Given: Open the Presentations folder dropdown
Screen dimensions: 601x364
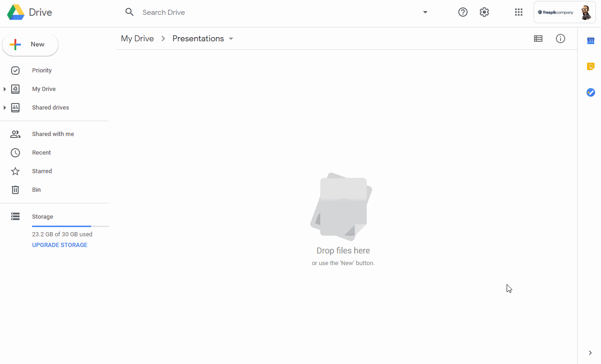Looking at the screenshot, I should click(231, 39).
